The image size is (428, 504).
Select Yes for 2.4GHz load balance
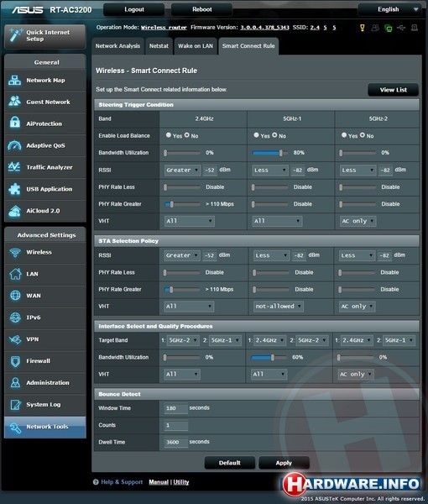pos(168,135)
